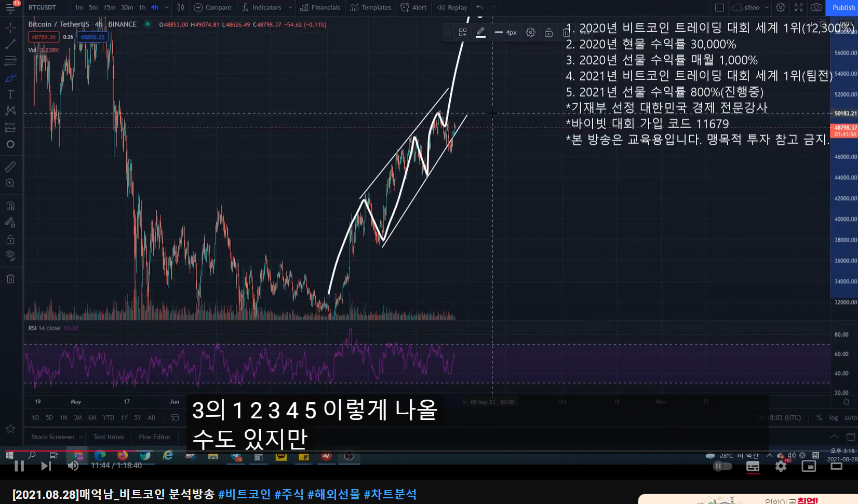Open YouTube player settings gear
Image resolution: width=858 pixels, height=504 pixels.
click(781, 466)
